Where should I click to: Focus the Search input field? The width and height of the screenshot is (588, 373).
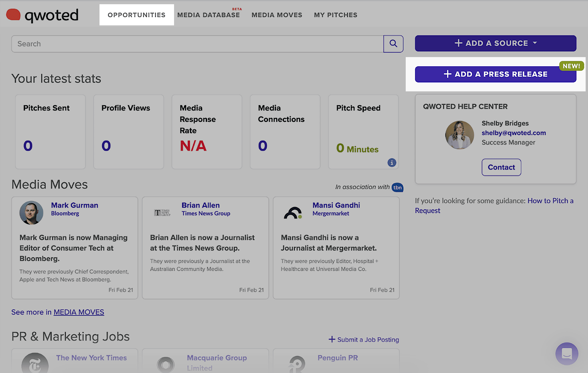click(197, 44)
